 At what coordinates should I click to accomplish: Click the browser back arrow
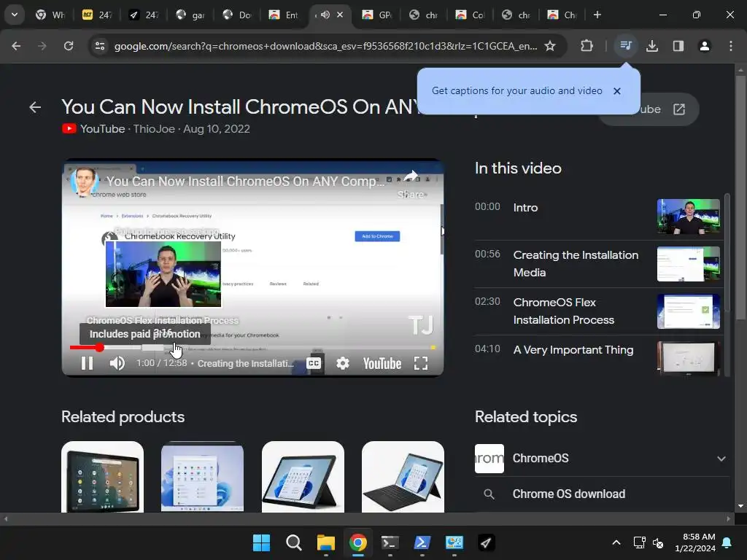click(x=16, y=46)
